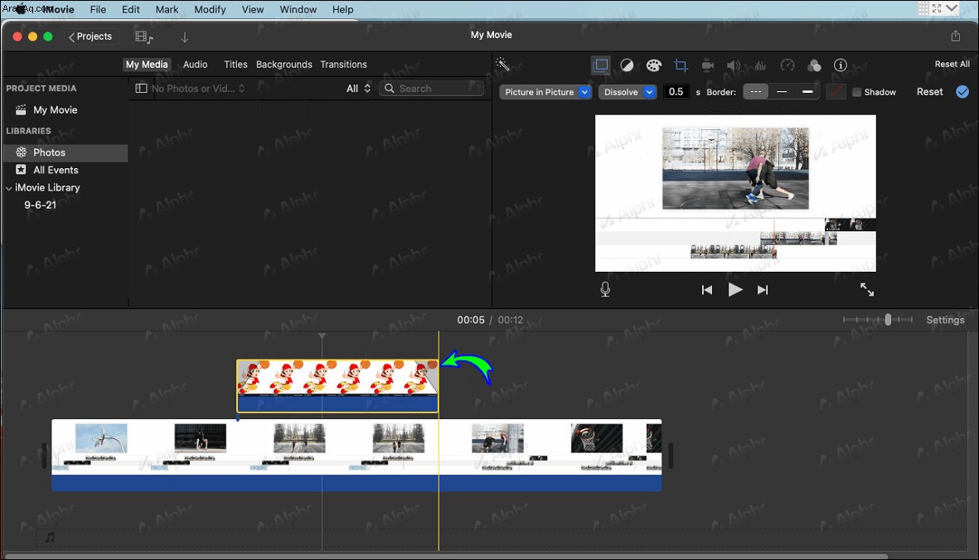This screenshot has height=560, width=979.
Task: Open clip filter and audio effects
Action: (814, 65)
